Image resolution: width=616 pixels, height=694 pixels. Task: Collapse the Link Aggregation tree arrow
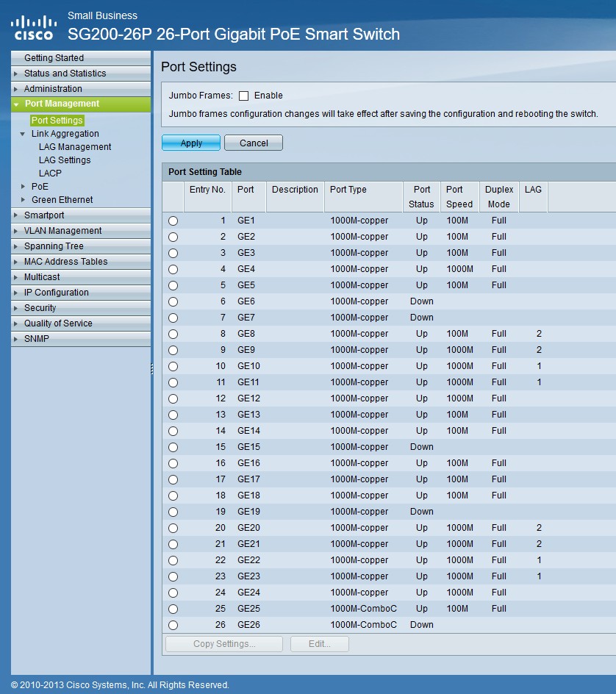tap(23, 134)
